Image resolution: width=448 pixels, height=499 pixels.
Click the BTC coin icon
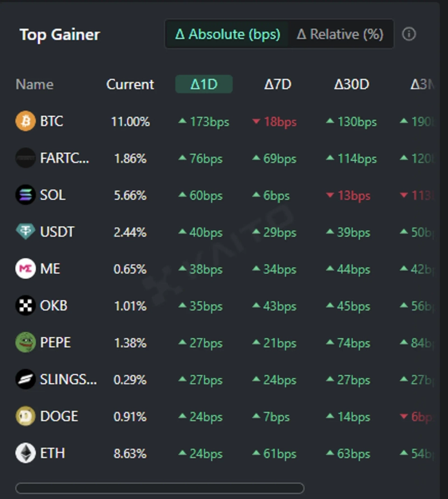(25, 121)
